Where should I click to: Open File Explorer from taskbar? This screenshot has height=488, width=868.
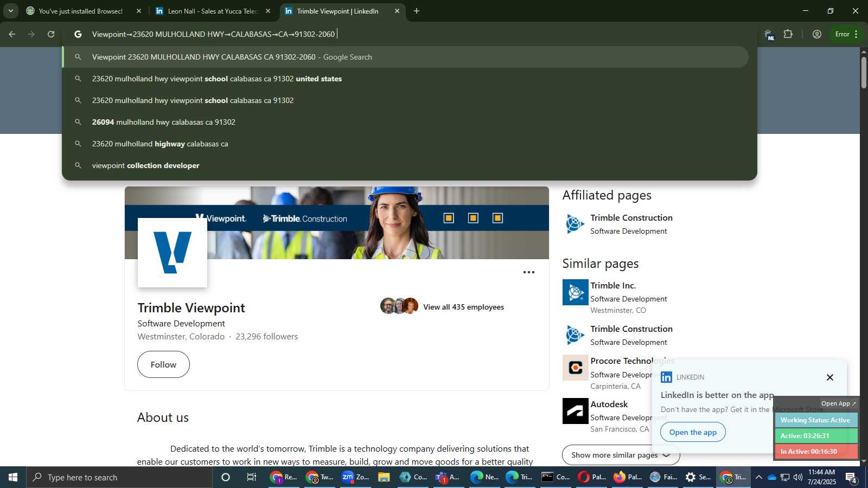tap(384, 477)
